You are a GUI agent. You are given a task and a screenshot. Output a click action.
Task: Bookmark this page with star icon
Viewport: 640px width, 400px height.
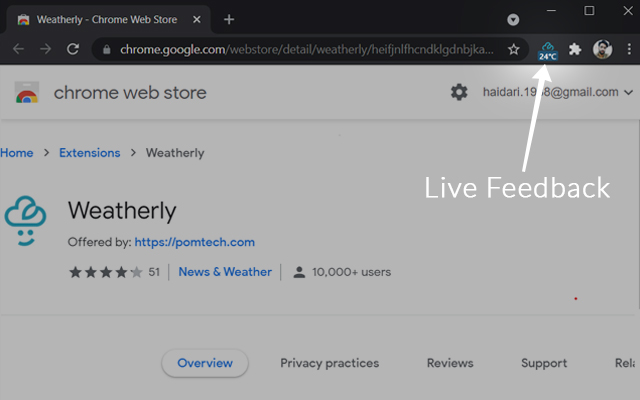click(514, 49)
